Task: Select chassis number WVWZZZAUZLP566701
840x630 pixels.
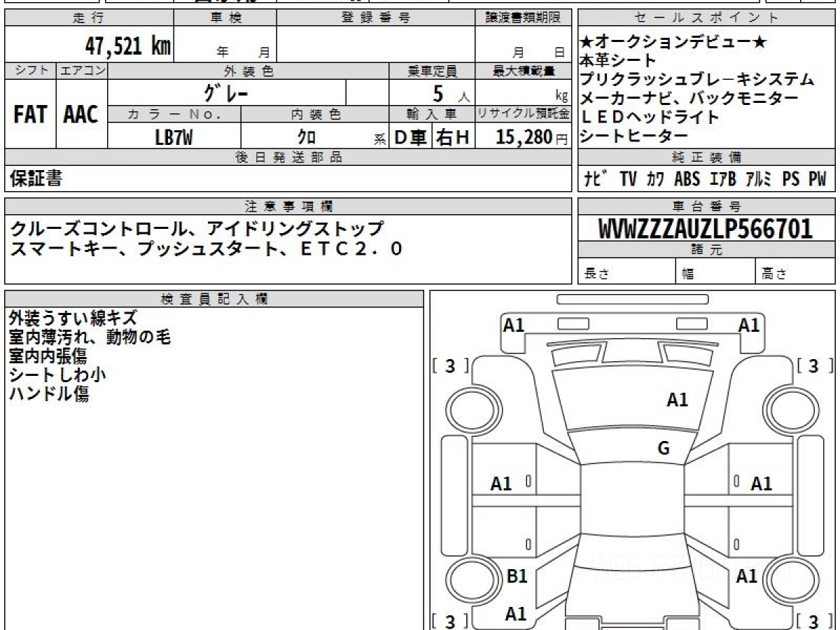Action: click(x=706, y=229)
